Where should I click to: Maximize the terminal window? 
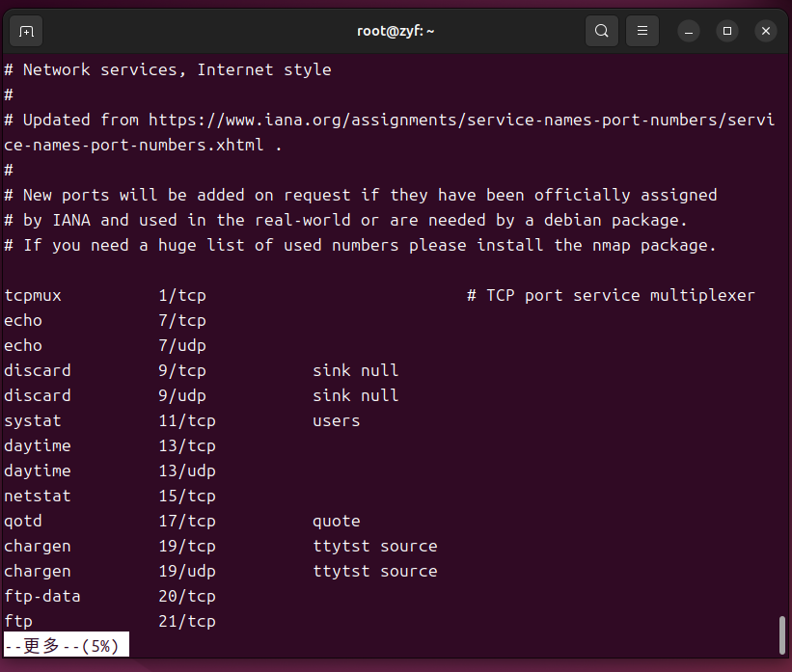point(727,31)
